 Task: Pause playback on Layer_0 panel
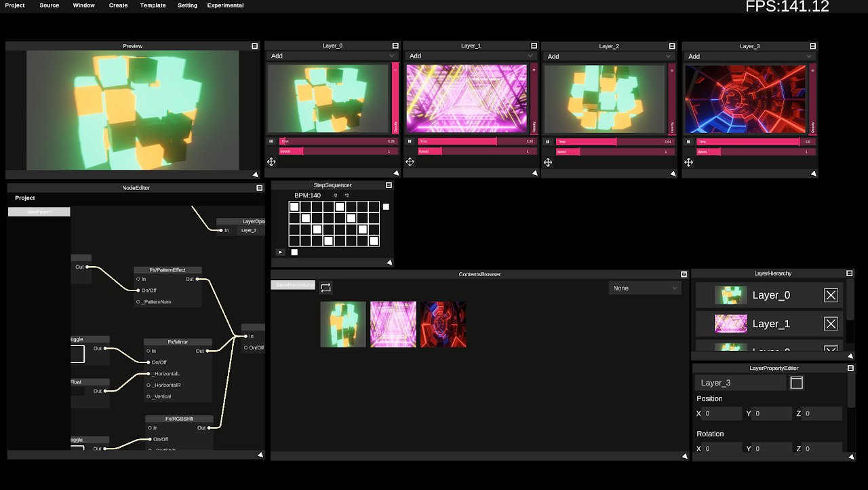(271, 141)
